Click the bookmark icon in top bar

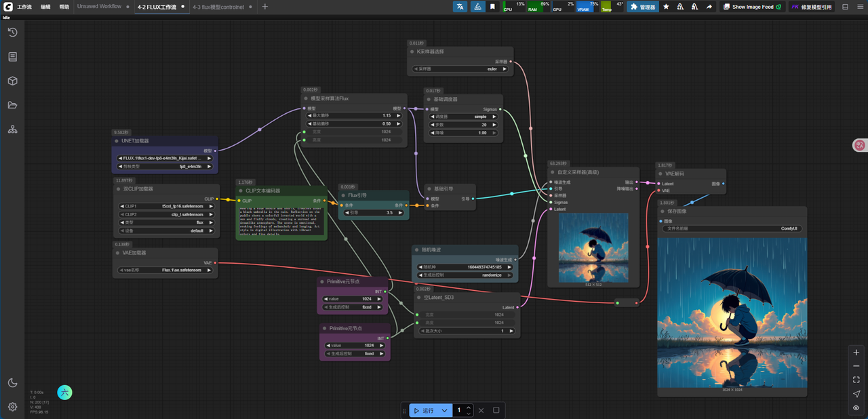pyautogui.click(x=493, y=7)
